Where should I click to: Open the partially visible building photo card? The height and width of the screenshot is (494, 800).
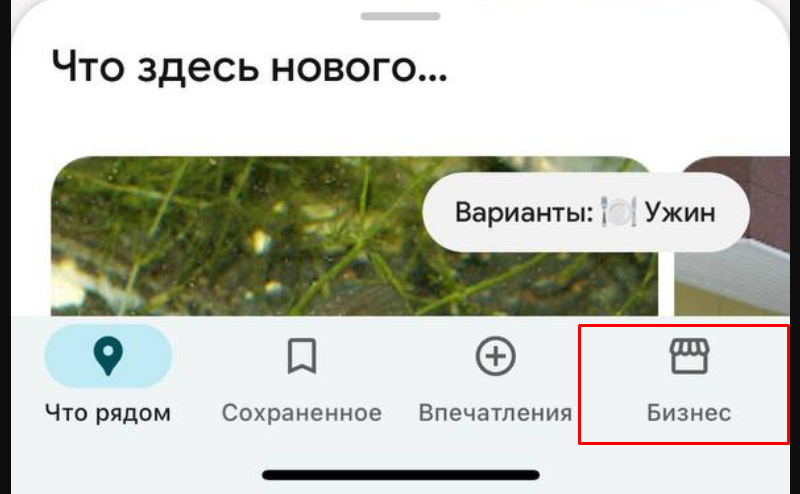point(732,236)
